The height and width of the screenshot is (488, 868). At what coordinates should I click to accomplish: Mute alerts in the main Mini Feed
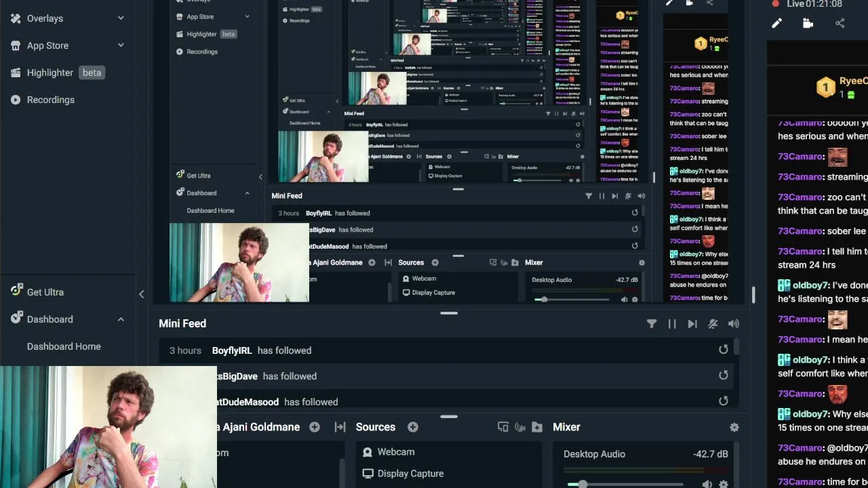pyautogui.click(x=713, y=324)
